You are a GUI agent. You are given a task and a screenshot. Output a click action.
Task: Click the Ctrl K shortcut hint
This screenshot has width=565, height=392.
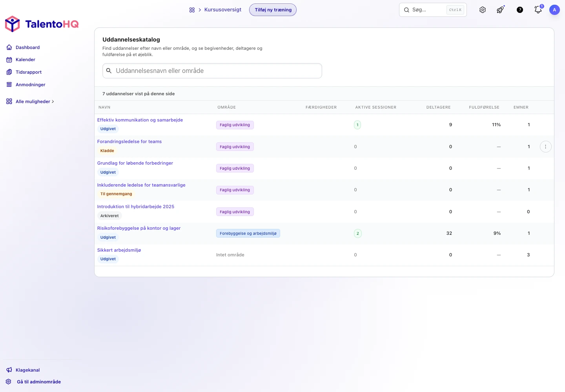coord(455,10)
